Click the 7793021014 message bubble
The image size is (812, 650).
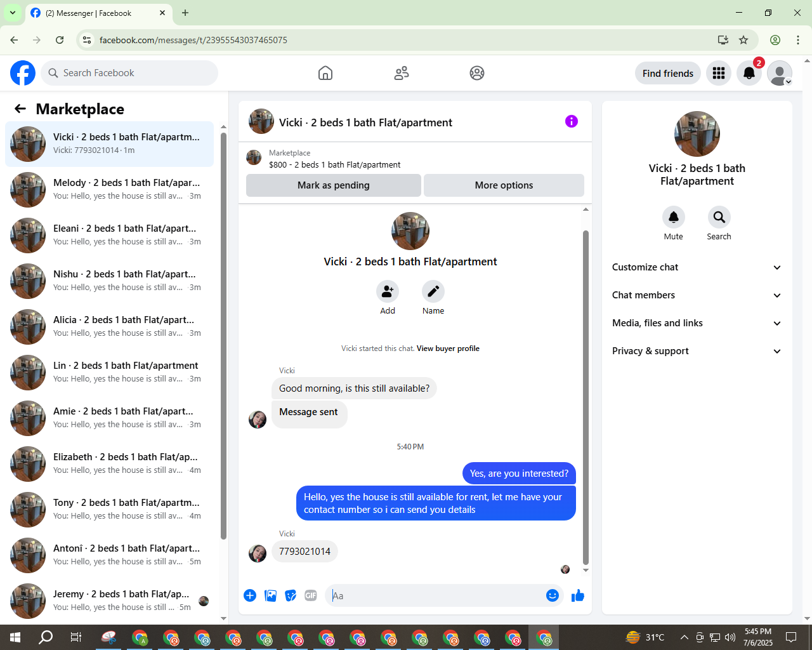(x=305, y=552)
